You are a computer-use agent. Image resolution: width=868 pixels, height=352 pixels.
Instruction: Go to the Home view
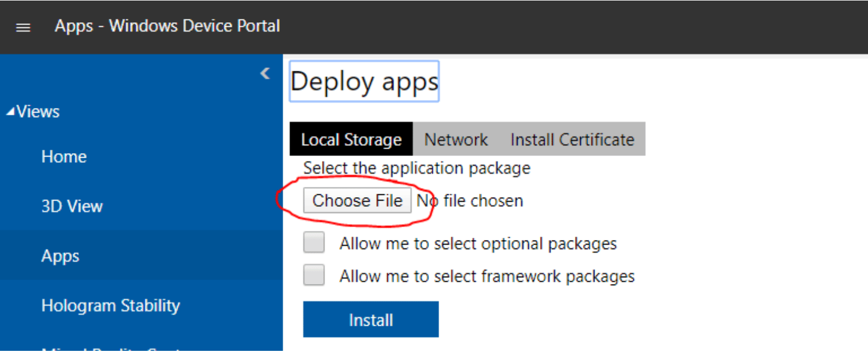click(64, 157)
